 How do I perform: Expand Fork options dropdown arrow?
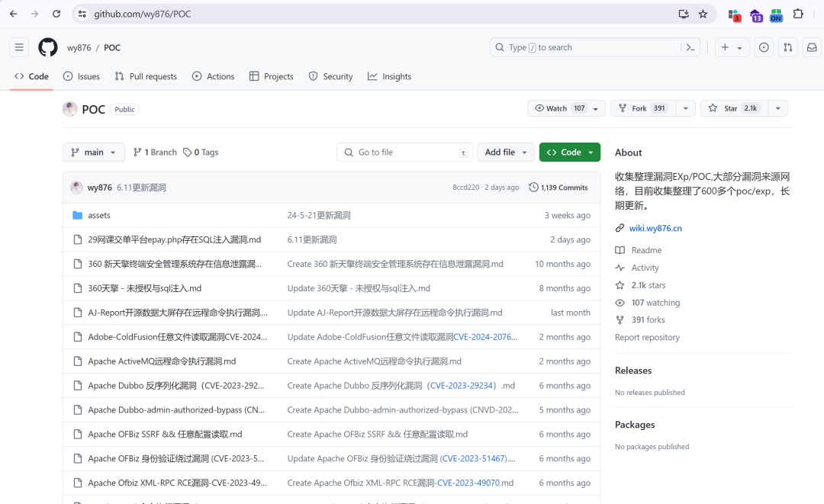point(685,108)
